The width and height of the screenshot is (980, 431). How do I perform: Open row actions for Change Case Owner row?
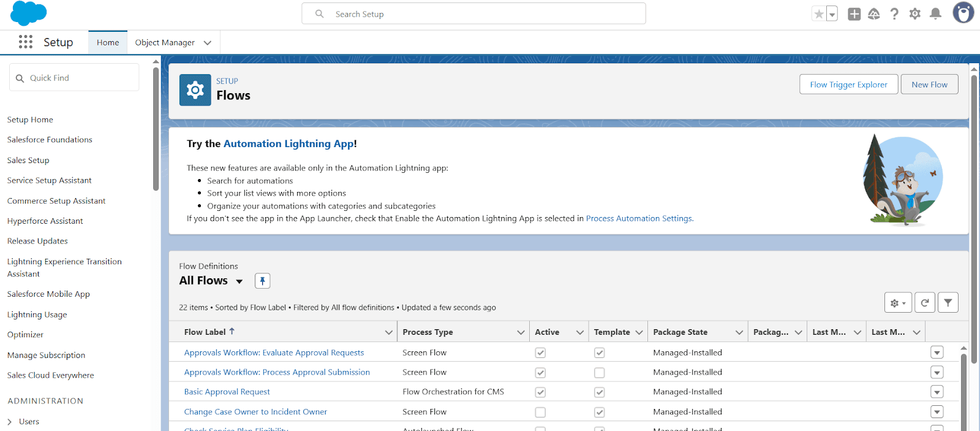937,412
